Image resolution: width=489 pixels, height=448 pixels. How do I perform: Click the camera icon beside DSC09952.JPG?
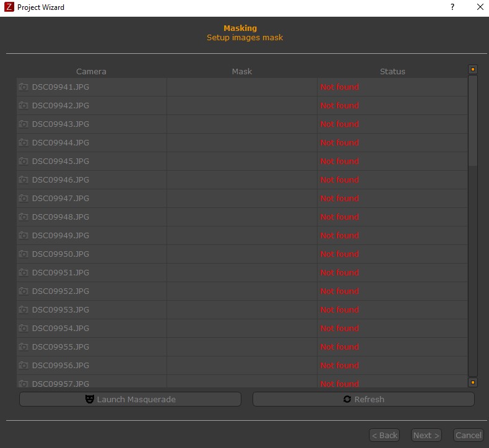pos(24,291)
